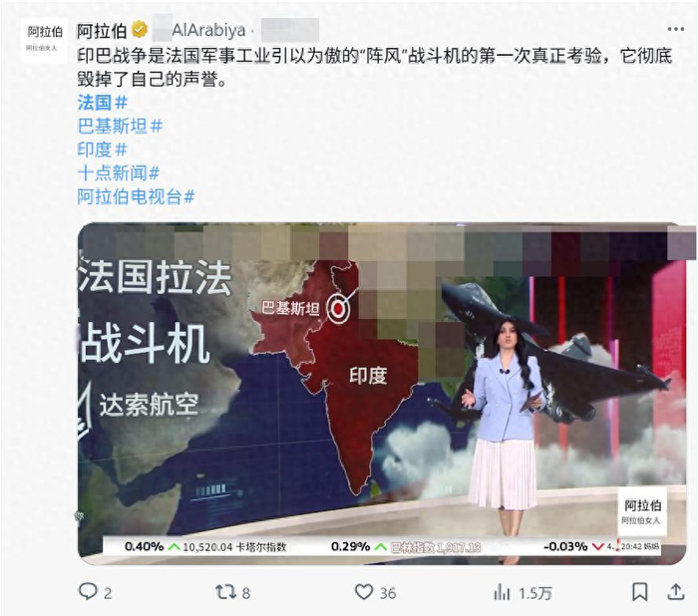Click the tweet text about 阵风 fighter

375,68
